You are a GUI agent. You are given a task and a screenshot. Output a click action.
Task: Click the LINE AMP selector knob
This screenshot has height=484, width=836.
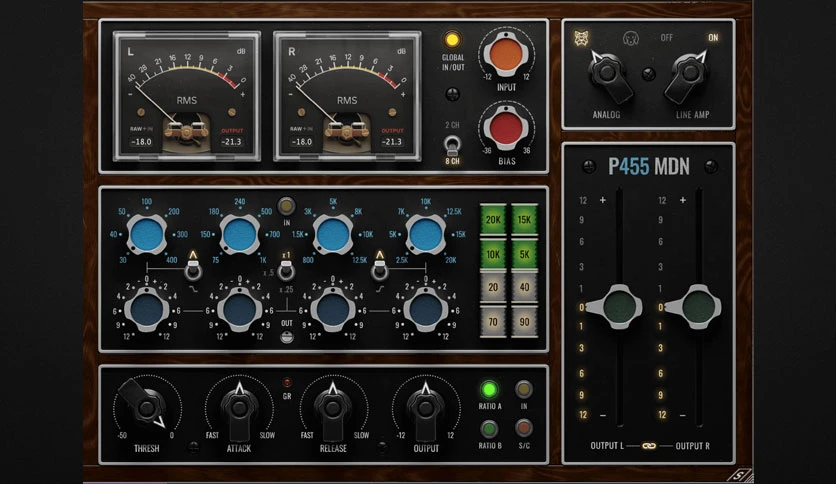coord(688,75)
